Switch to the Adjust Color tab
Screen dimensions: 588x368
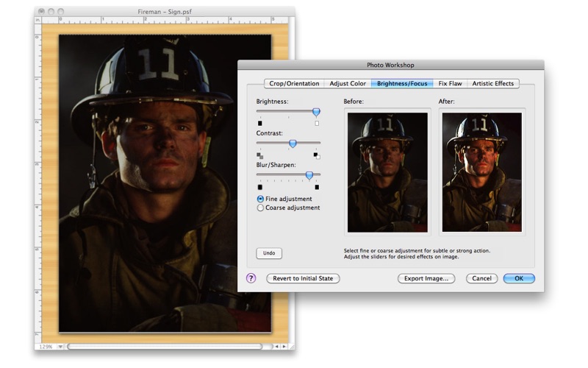coord(348,84)
